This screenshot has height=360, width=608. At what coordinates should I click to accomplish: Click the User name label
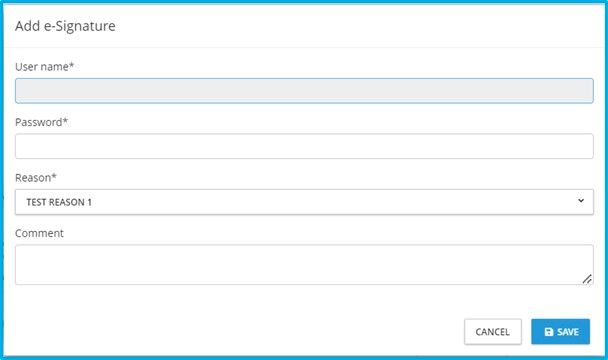point(41,67)
